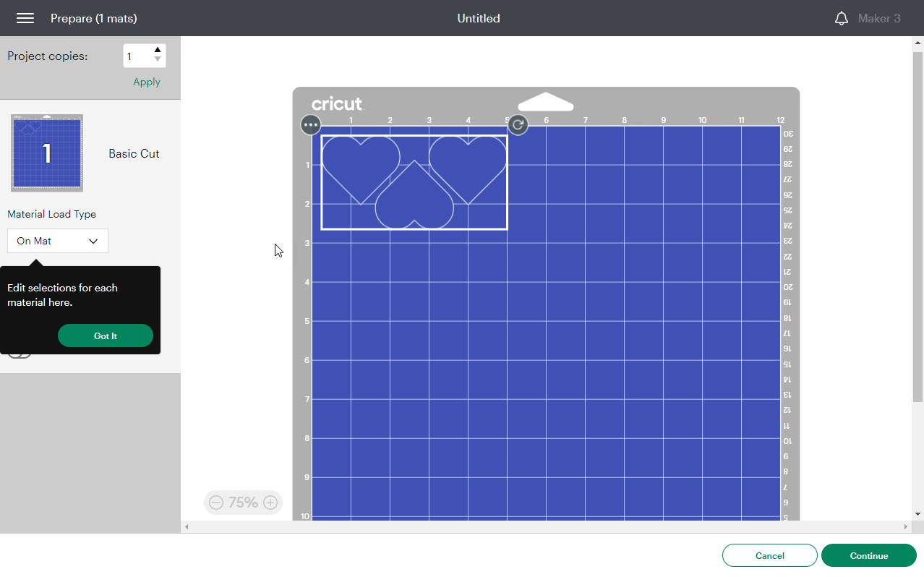
Task: Zoom in using the plus icon
Action: 270,502
